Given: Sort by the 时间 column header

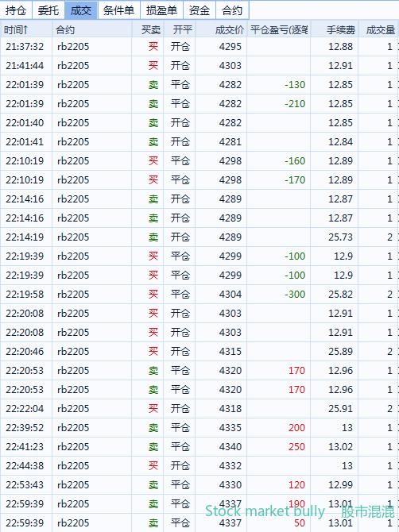Looking at the screenshot, I should click(26, 30).
